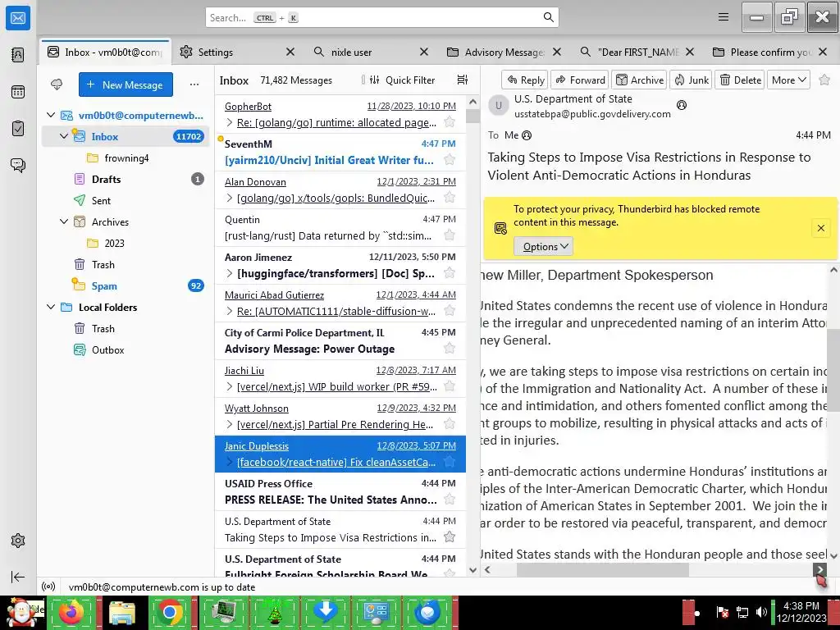This screenshot has height=630, width=840.
Task: Archive the open message
Action: point(639,80)
